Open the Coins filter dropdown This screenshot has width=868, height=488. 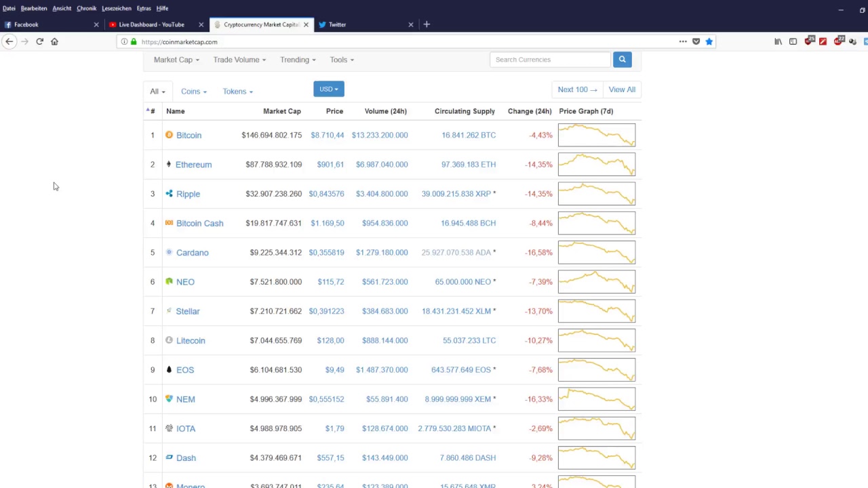coord(193,91)
